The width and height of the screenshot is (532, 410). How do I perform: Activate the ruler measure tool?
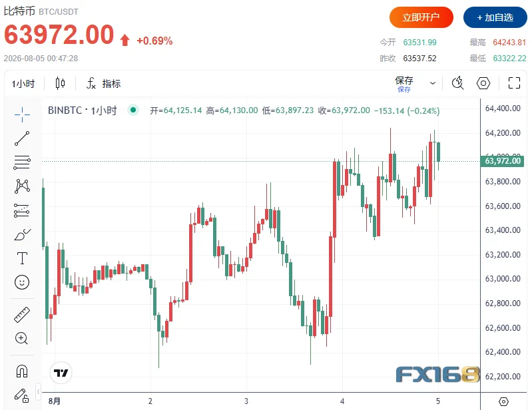tap(22, 314)
